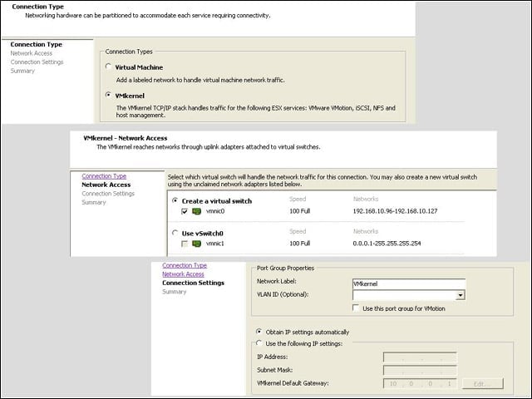
Task: Enable Use this port group for VMotion
Action: tap(356, 308)
